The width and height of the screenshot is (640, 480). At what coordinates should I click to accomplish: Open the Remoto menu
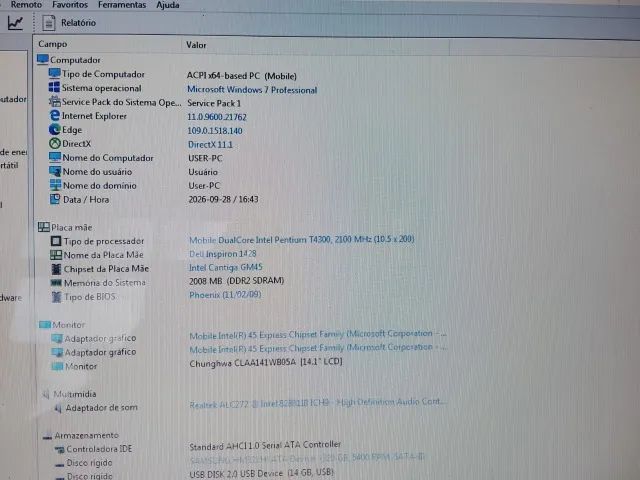26,5
